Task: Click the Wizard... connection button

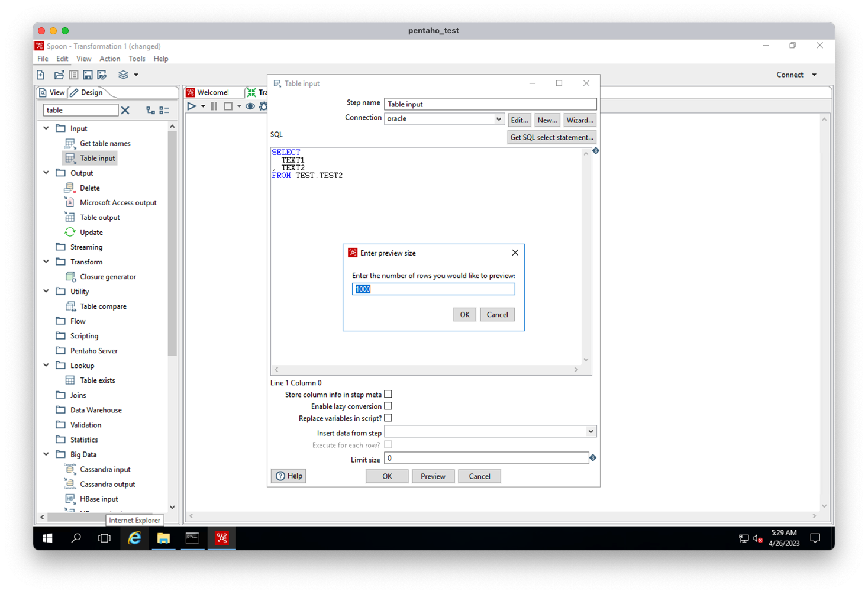Action: [x=580, y=120]
